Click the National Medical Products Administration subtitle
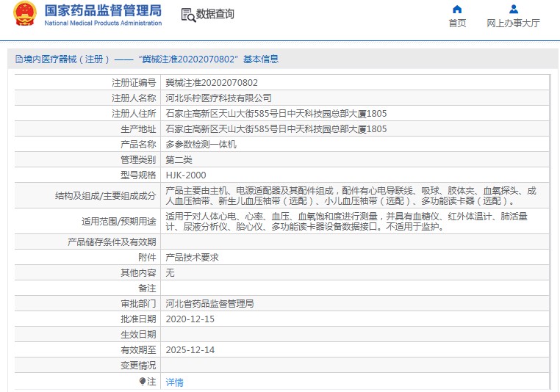The height and width of the screenshot is (392, 560). [x=103, y=23]
